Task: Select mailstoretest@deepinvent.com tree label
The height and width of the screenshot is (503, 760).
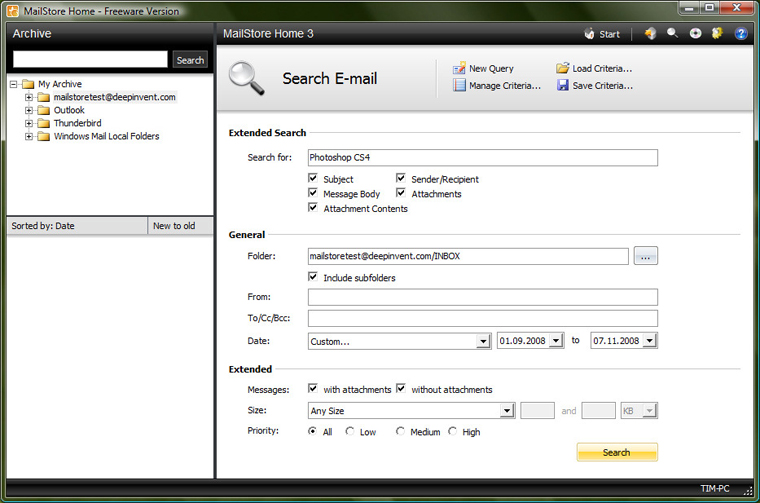Action: [x=114, y=97]
